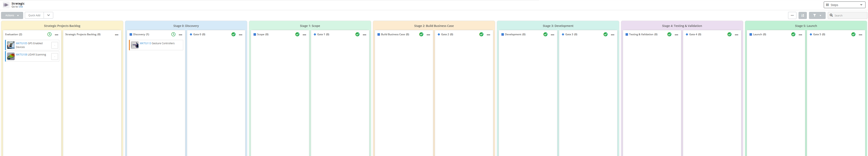Image resolution: width=868 pixels, height=156 pixels.
Task: Click the Gate 4 green checkmark
Action: 729,34
